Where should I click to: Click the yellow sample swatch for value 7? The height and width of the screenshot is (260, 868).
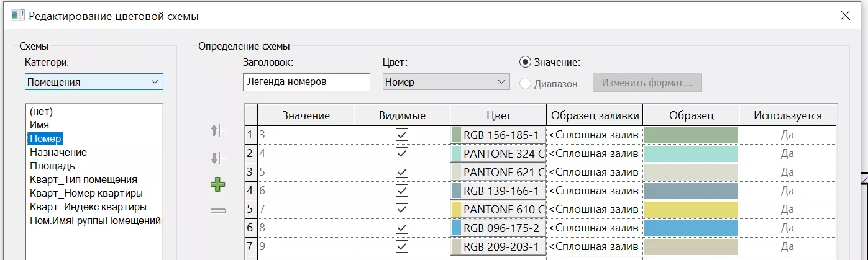click(x=690, y=209)
